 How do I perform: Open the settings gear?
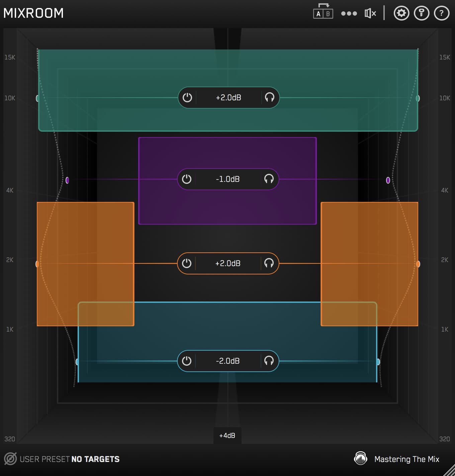click(x=401, y=13)
